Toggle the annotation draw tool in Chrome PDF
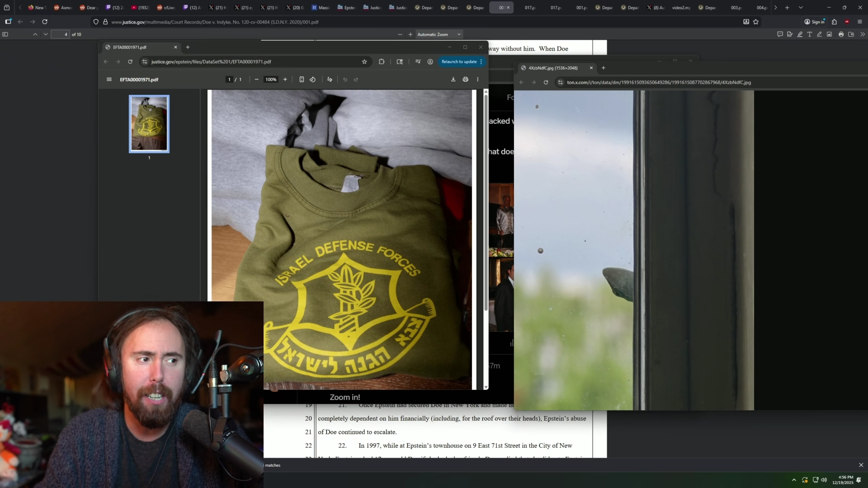Screen dimensions: 868x488 click(330, 80)
